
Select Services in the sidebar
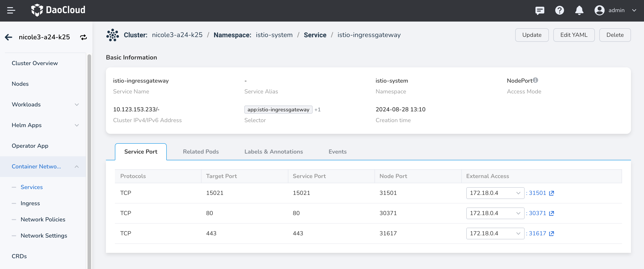pyautogui.click(x=31, y=187)
